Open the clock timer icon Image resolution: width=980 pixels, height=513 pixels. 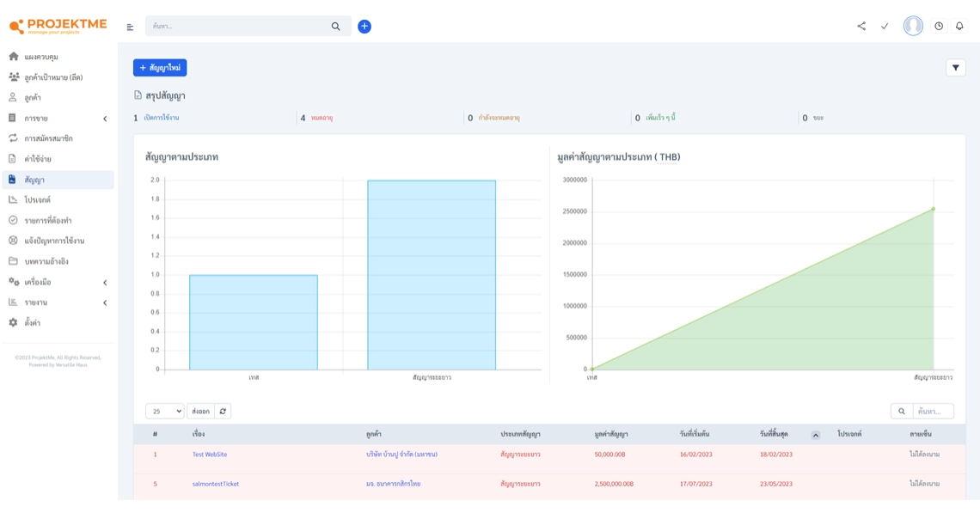(939, 27)
